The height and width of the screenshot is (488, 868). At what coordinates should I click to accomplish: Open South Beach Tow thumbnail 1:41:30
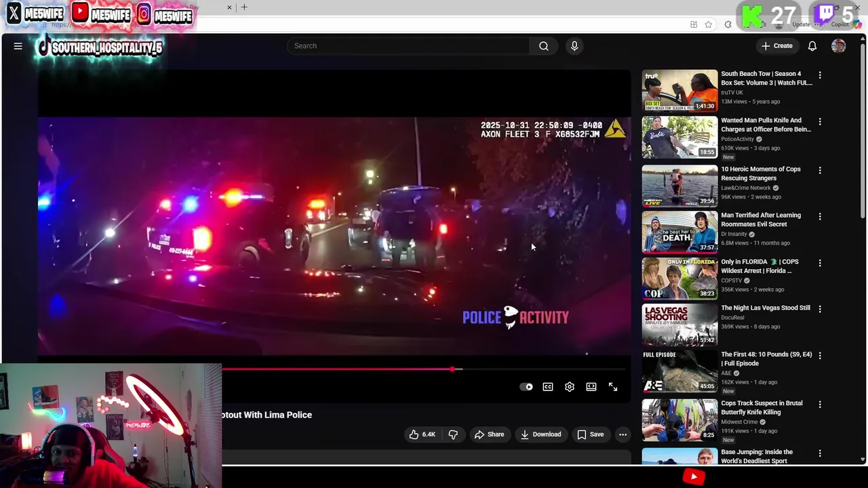coord(679,90)
